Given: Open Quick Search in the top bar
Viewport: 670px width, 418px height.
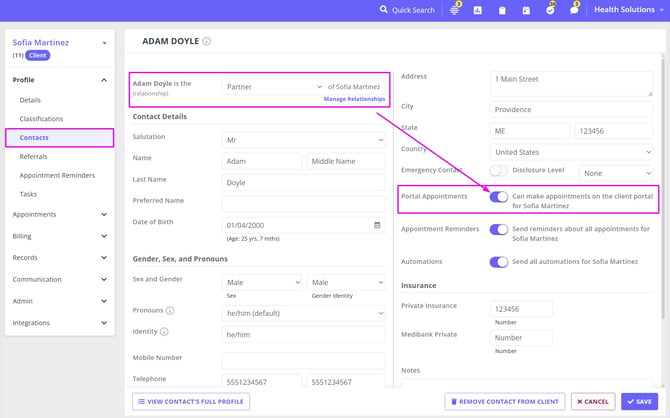Looking at the screenshot, I should coord(408,10).
